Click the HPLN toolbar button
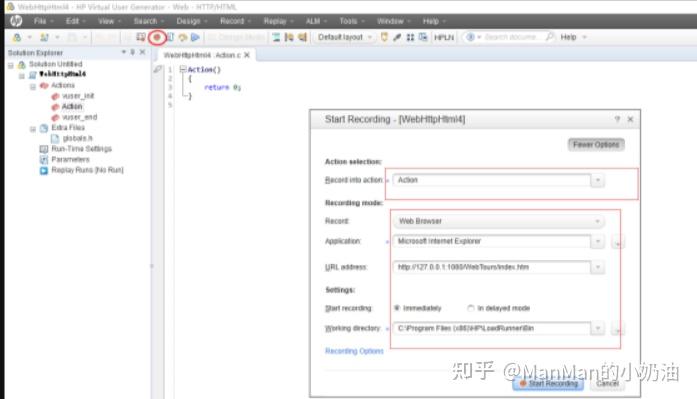697x399 pixels. pos(444,37)
